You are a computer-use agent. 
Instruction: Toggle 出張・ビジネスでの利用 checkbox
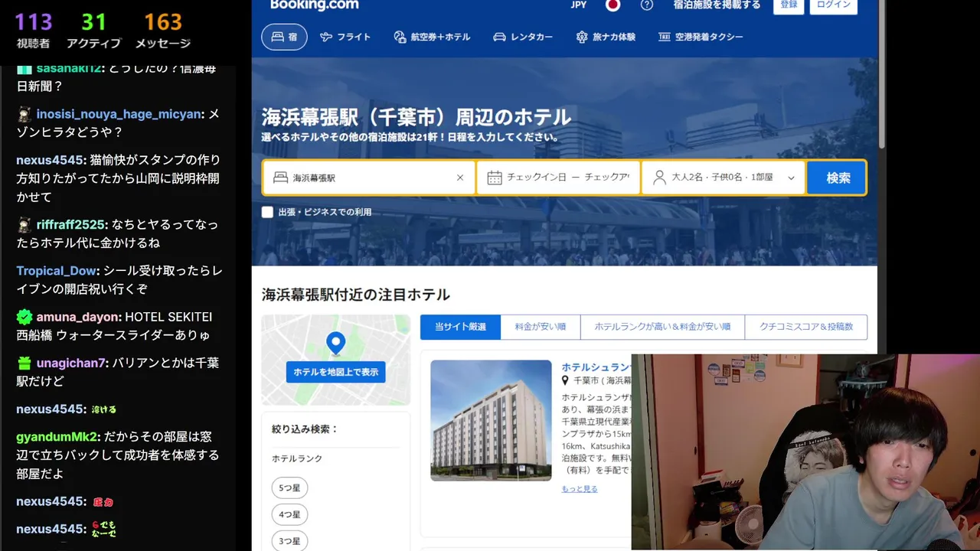[267, 212]
